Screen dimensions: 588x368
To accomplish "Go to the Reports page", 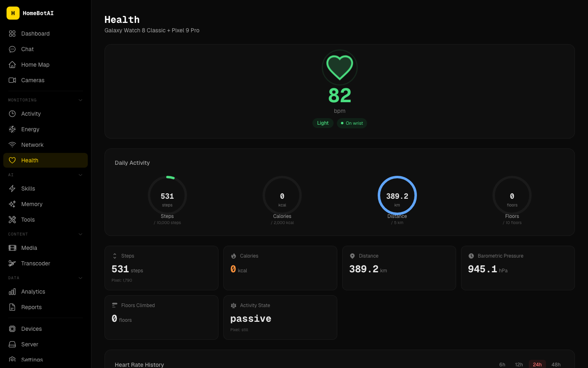I will click(x=31, y=307).
